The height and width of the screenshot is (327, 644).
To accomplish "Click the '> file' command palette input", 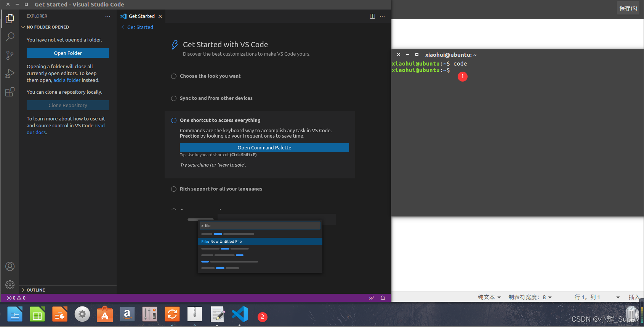I will pos(260,226).
